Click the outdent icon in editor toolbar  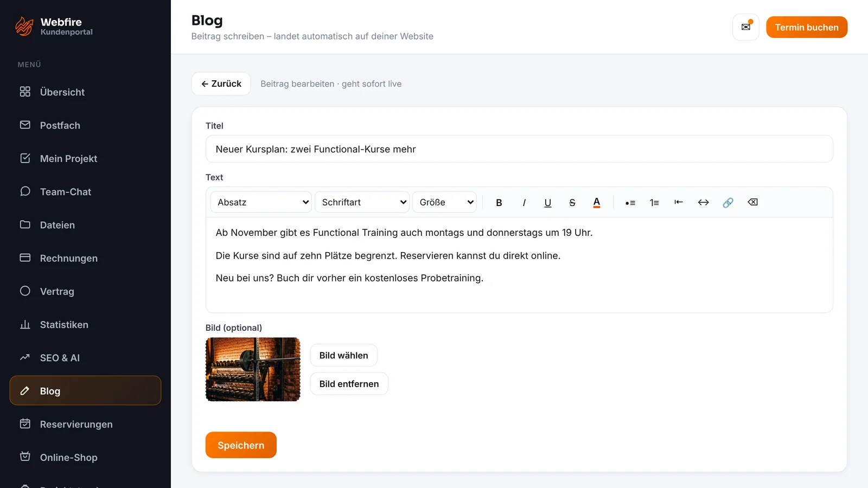pyautogui.click(x=679, y=202)
